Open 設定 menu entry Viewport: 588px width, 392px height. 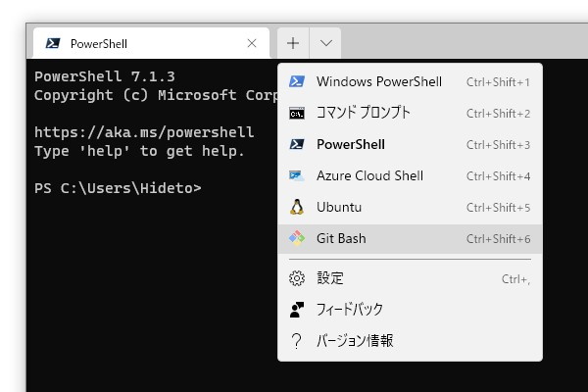410,278
